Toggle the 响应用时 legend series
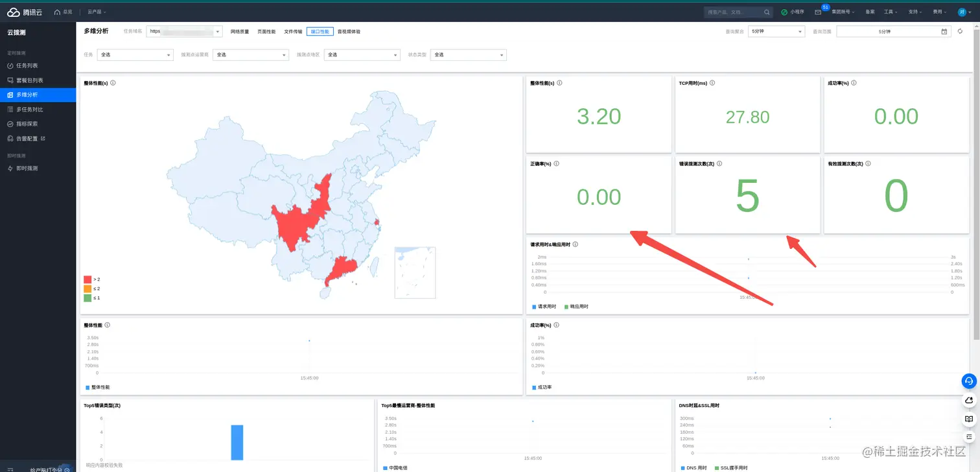The width and height of the screenshot is (980, 472). (x=576, y=306)
